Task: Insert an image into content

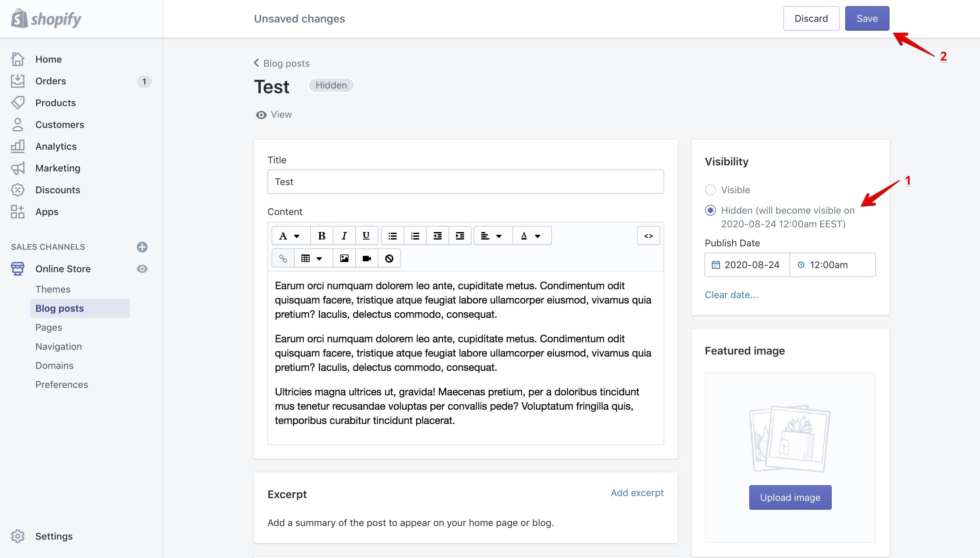Action: (344, 258)
